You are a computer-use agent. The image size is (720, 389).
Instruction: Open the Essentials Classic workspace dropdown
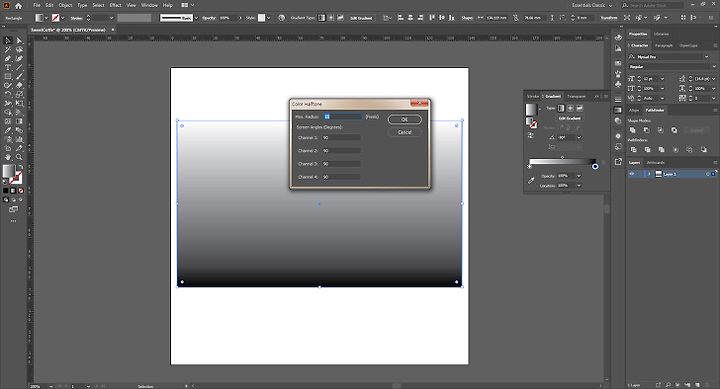pos(592,6)
